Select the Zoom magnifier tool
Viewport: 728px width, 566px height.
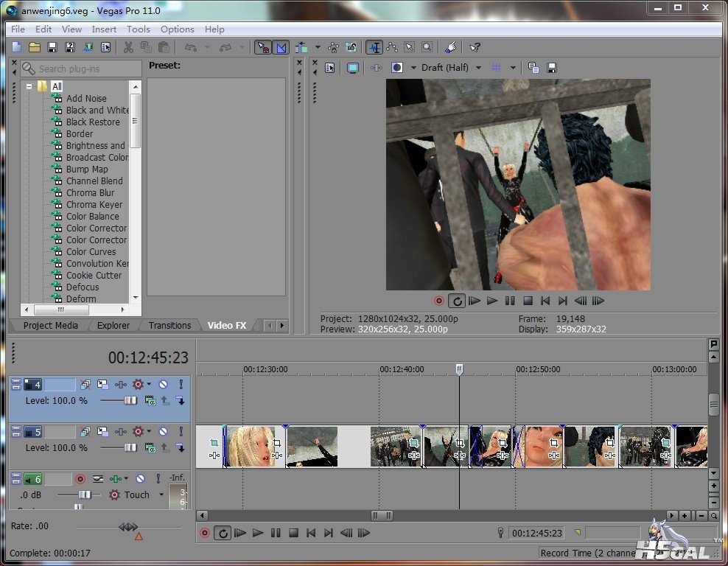coord(427,47)
